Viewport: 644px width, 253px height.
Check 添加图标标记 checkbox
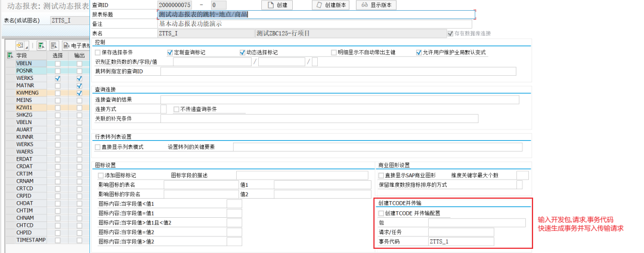pos(101,175)
